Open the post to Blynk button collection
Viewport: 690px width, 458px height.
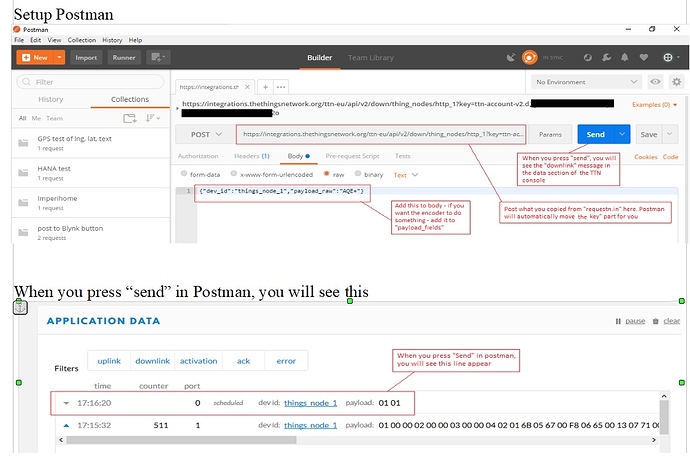91,231
